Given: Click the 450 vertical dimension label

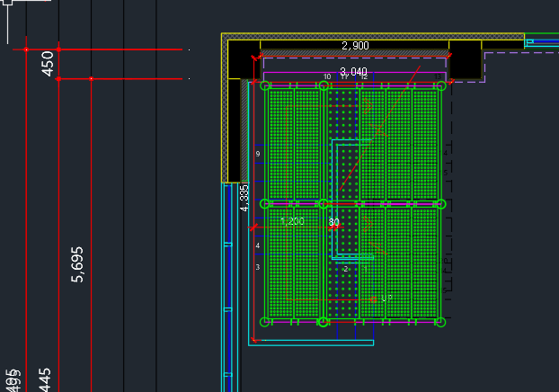Looking at the screenshot, I should [x=48, y=64].
